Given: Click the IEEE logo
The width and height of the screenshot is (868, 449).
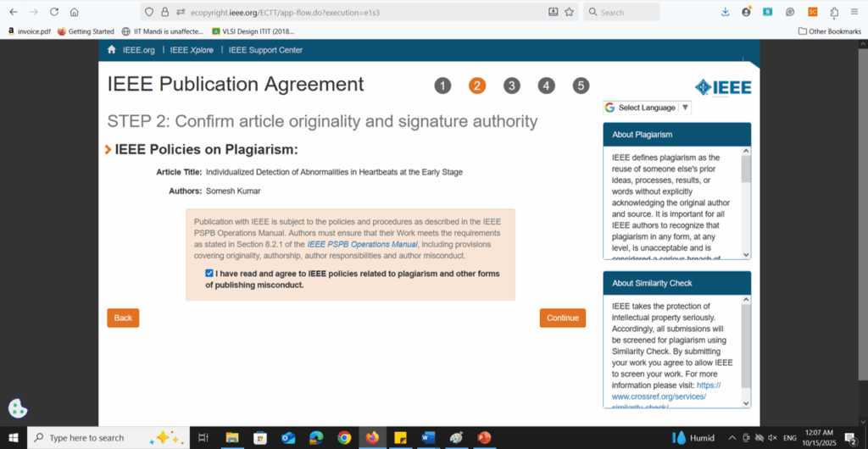Looking at the screenshot, I should pyautogui.click(x=722, y=87).
